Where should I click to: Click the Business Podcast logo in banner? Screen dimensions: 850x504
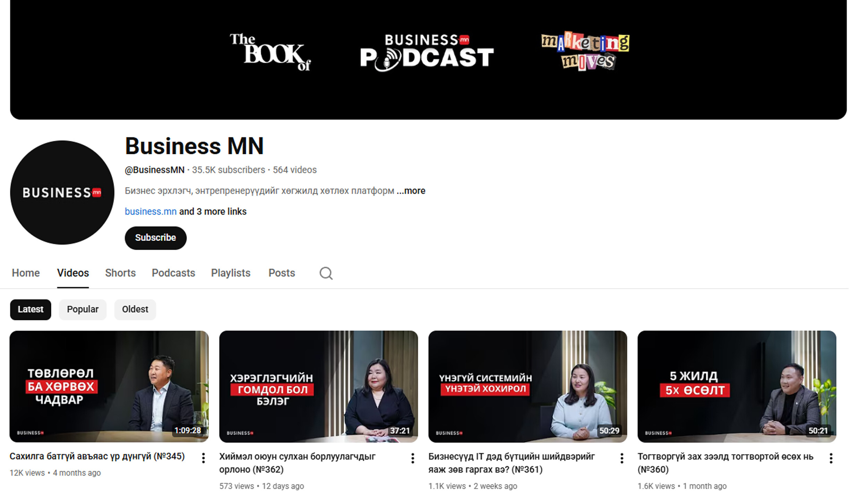pyautogui.click(x=427, y=53)
